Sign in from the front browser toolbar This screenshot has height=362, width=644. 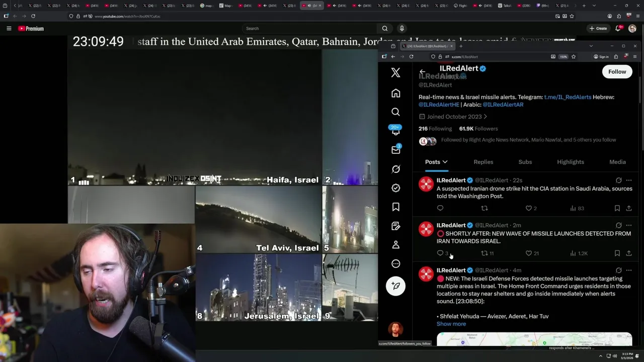[601, 57]
